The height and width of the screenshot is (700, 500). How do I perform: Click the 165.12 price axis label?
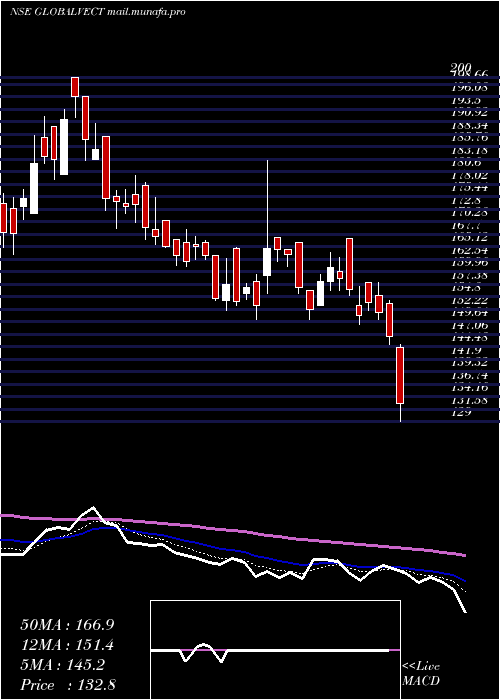coord(469,238)
